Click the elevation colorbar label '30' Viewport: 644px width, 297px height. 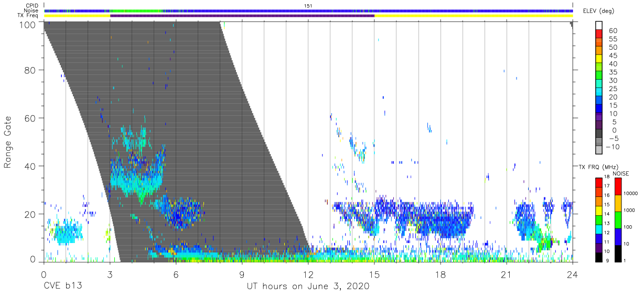(x=614, y=81)
